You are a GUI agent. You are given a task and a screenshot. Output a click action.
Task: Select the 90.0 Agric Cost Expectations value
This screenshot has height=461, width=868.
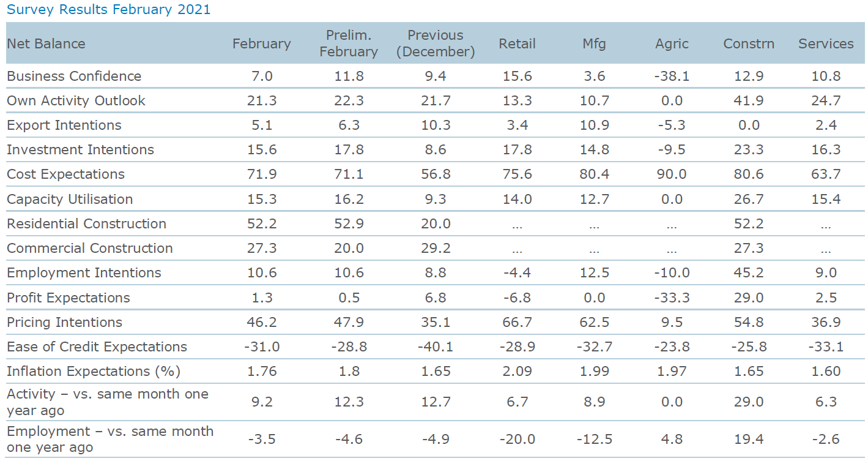(672, 174)
